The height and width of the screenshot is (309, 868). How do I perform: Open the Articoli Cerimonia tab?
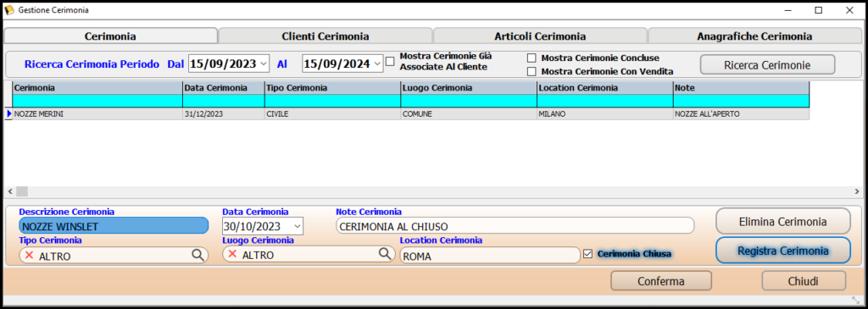[x=540, y=36]
